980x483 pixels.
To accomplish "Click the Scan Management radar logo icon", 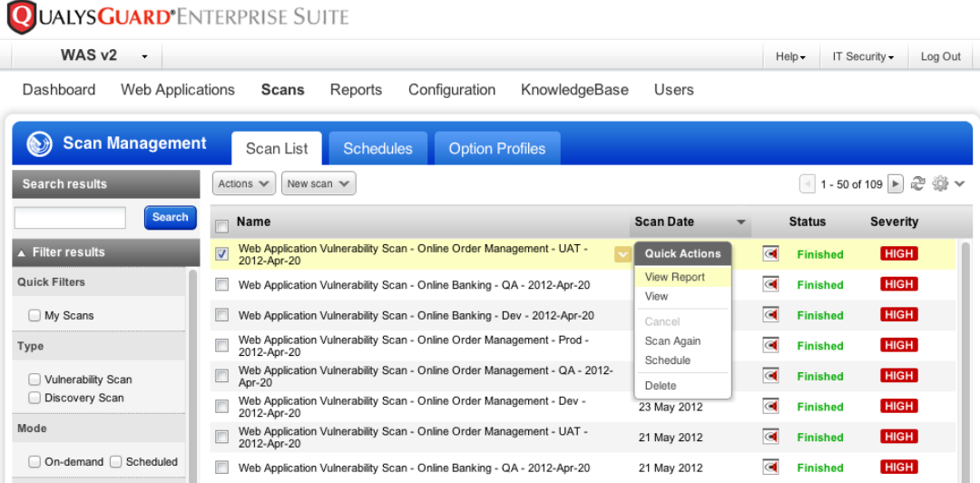I will (39, 144).
